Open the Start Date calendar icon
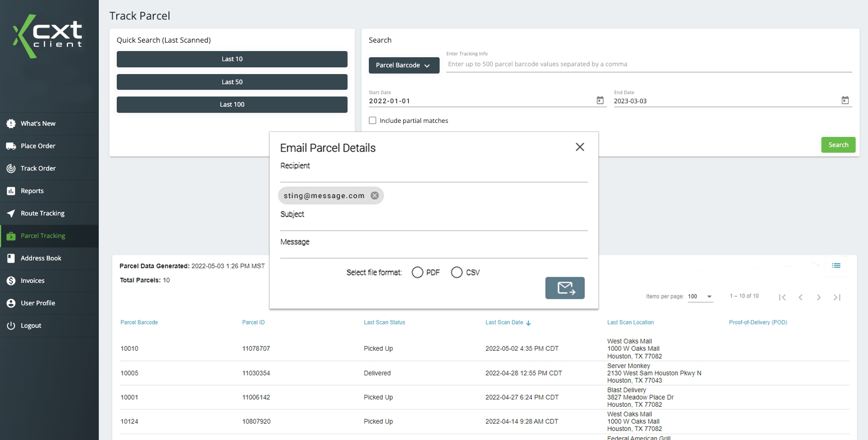 (x=600, y=99)
